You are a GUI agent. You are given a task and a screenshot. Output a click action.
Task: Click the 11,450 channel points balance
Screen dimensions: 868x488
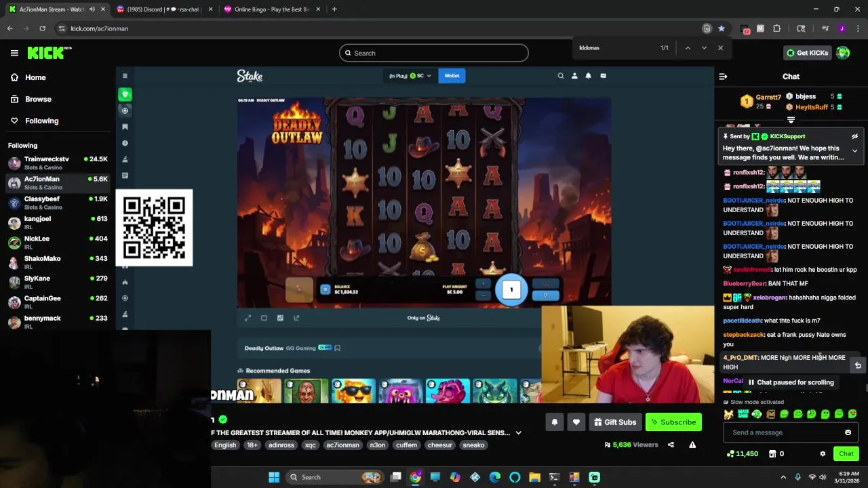point(742,453)
